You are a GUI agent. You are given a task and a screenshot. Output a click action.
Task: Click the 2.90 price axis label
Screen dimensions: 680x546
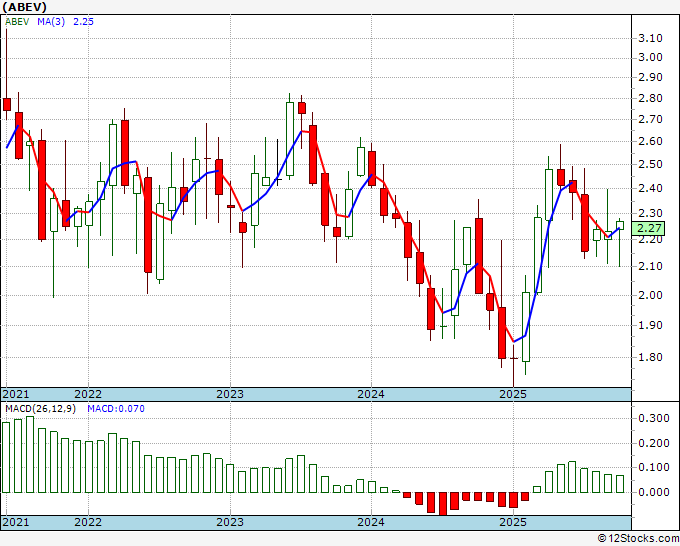(x=650, y=77)
